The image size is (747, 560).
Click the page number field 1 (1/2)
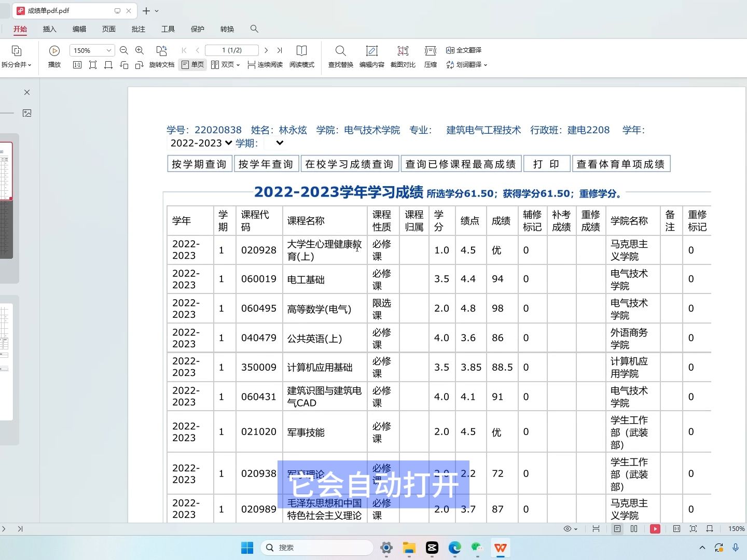(232, 50)
